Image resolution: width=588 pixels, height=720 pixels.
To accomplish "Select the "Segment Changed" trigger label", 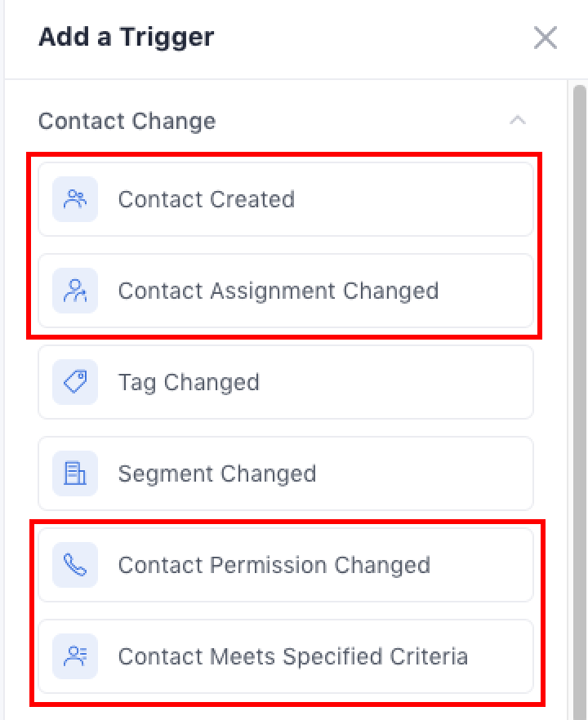I will (217, 473).
